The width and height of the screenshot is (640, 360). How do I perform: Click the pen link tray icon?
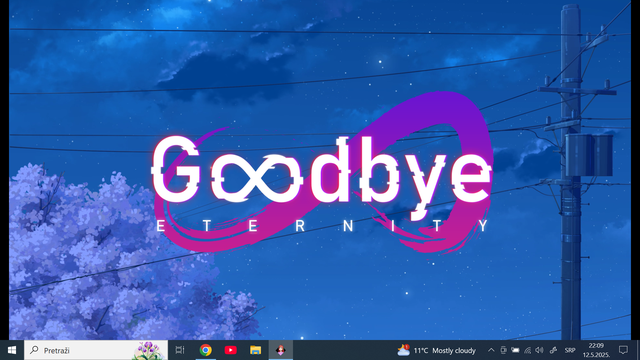pyautogui.click(x=553, y=350)
